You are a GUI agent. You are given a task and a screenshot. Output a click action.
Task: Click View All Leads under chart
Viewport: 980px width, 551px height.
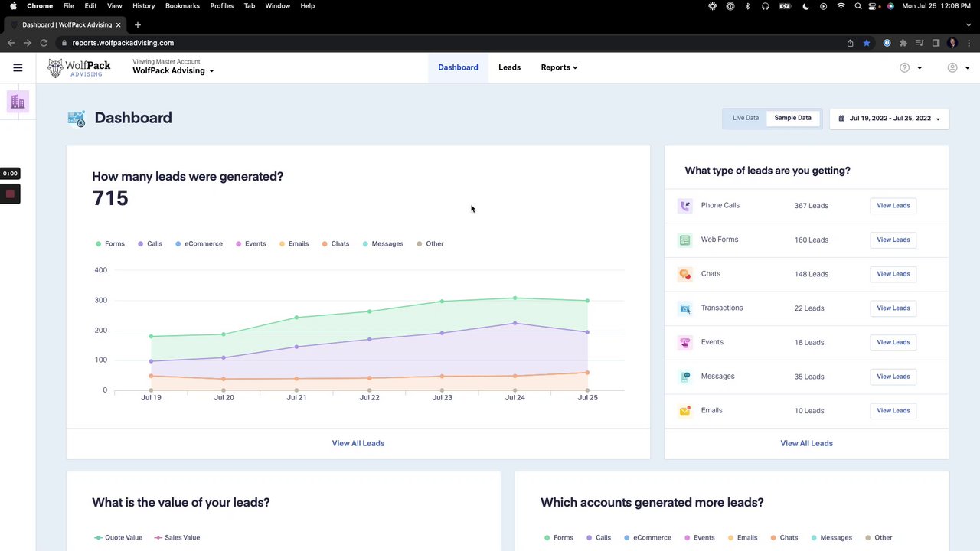[x=358, y=443]
